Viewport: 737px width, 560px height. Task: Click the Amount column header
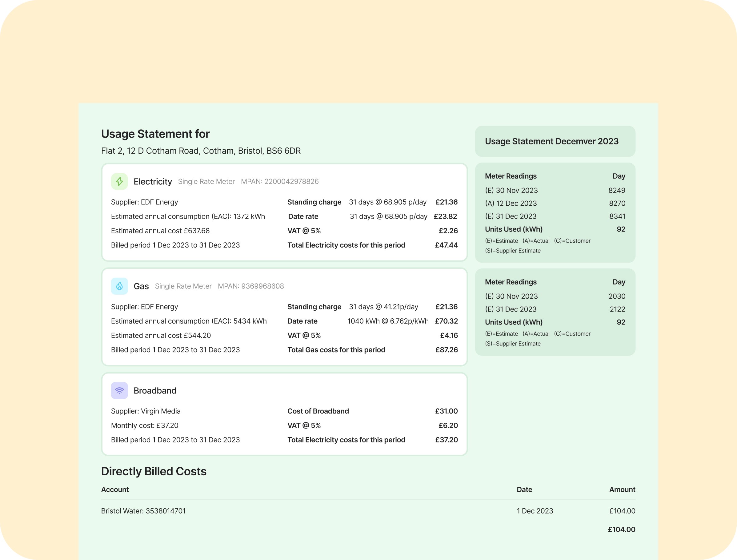pyautogui.click(x=622, y=489)
